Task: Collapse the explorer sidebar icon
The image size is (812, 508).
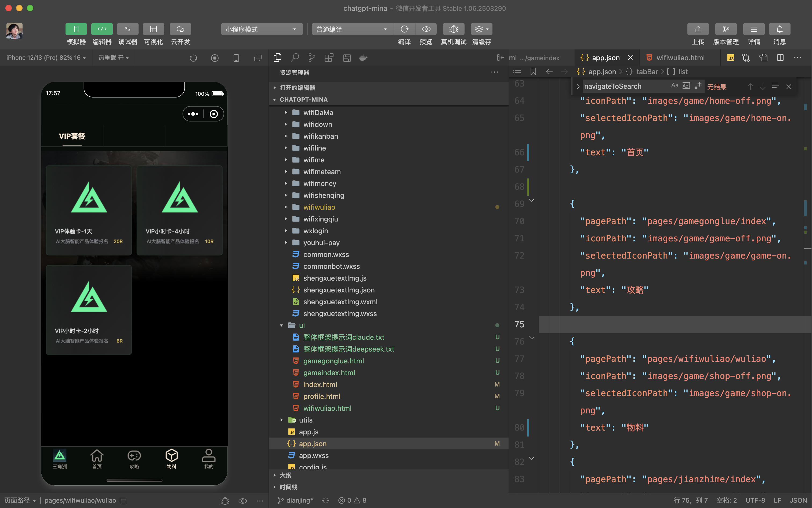Action: click(x=500, y=58)
